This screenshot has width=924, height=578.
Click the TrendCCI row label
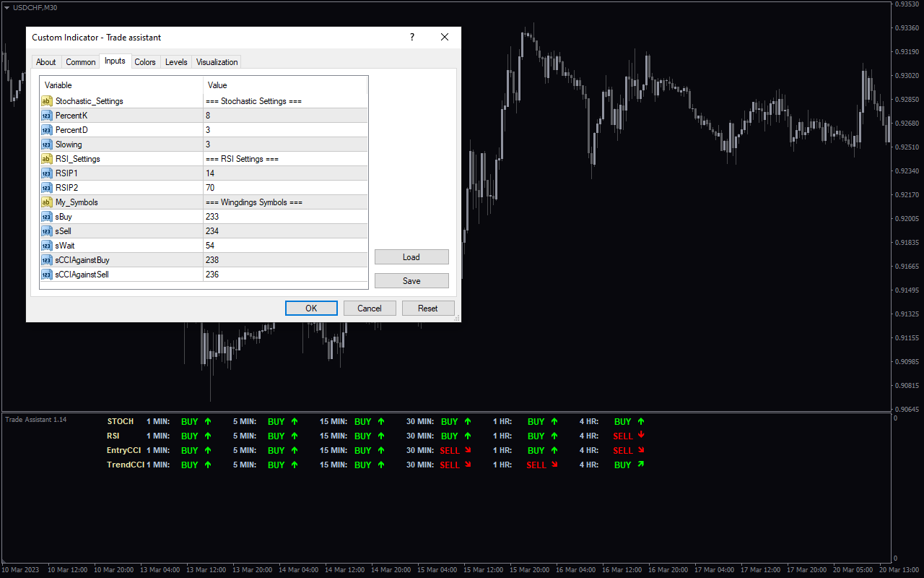pyautogui.click(x=126, y=465)
